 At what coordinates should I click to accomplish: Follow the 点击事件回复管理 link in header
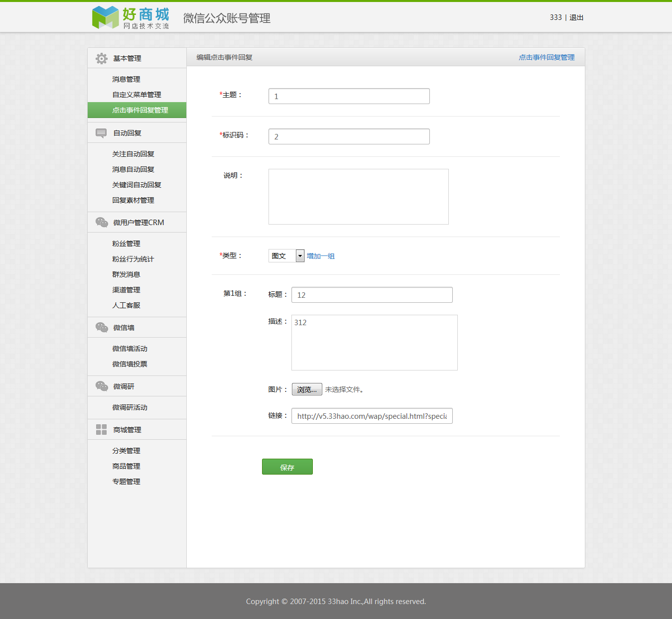(x=546, y=57)
